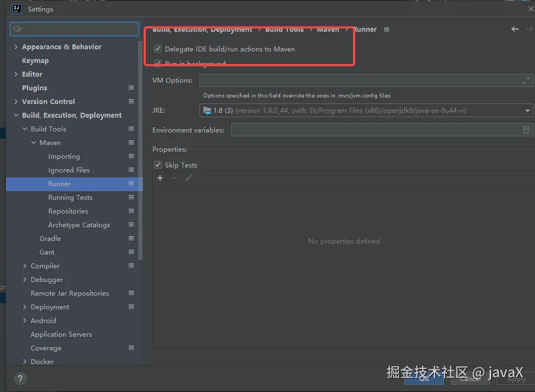Collapse Maven node
535x392 pixels.
[33, 142]
